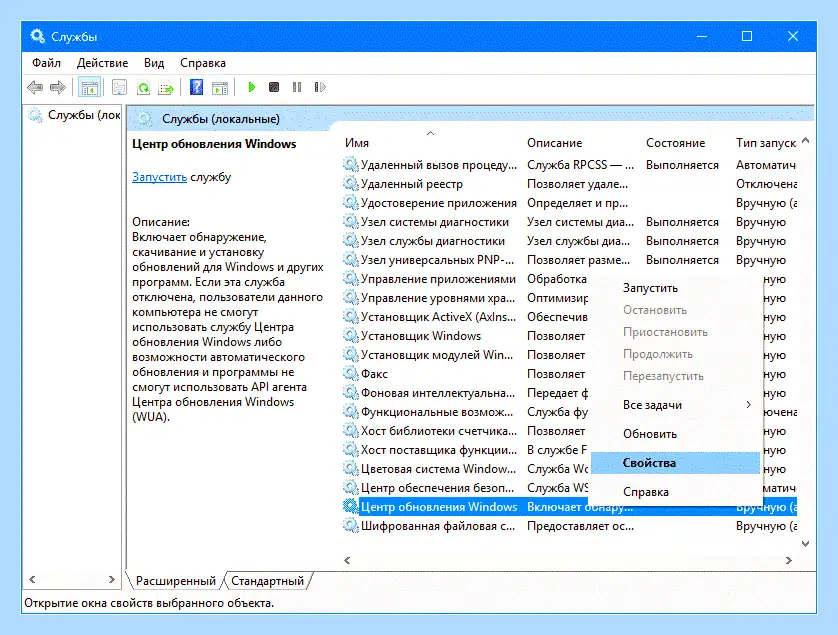
Task: Select Установщик модулей Win... service
Action: (x=437, y=355)
